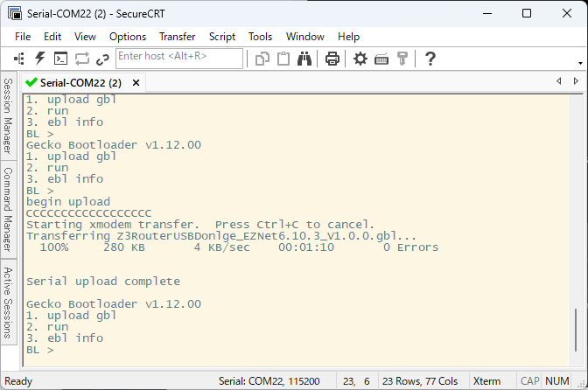Viewport: 588px width, 390px height.
Task: Open the View menu
Action: [85, 37]
